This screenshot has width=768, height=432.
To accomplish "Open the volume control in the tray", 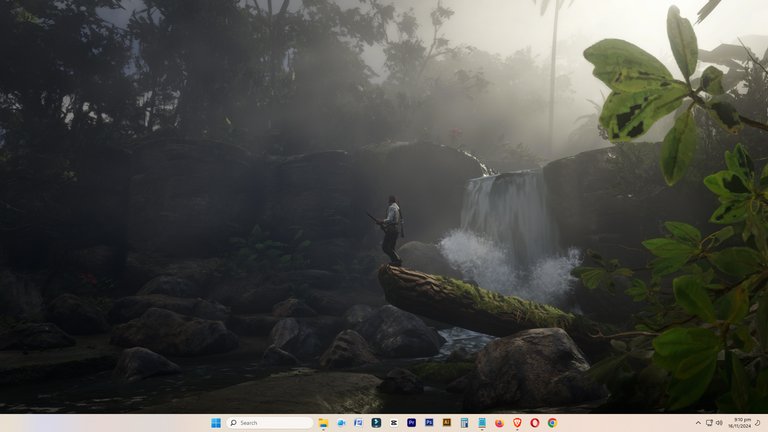I will (719, 423).
